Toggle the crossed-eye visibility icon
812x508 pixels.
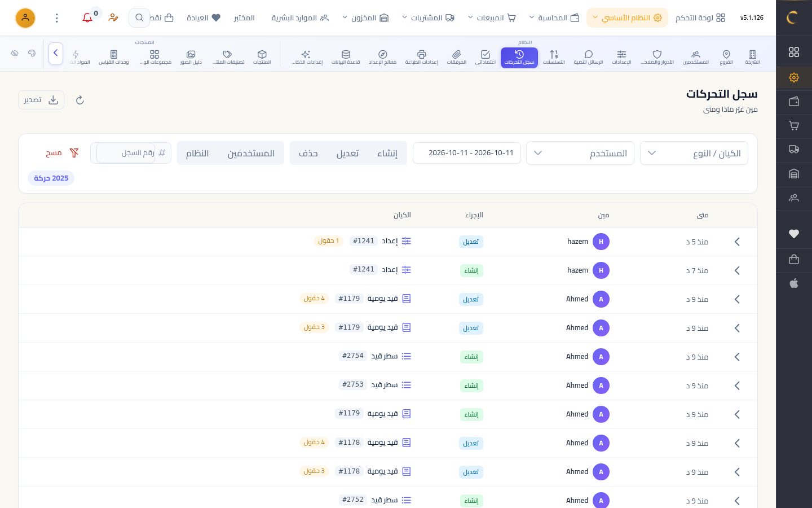pos(15,54)
